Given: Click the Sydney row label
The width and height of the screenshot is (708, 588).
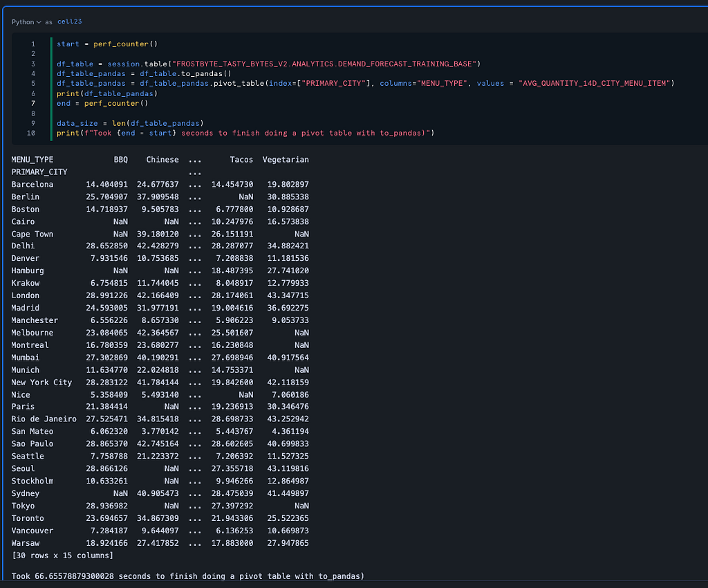Looking at the screenshot, I should point(26,494).
